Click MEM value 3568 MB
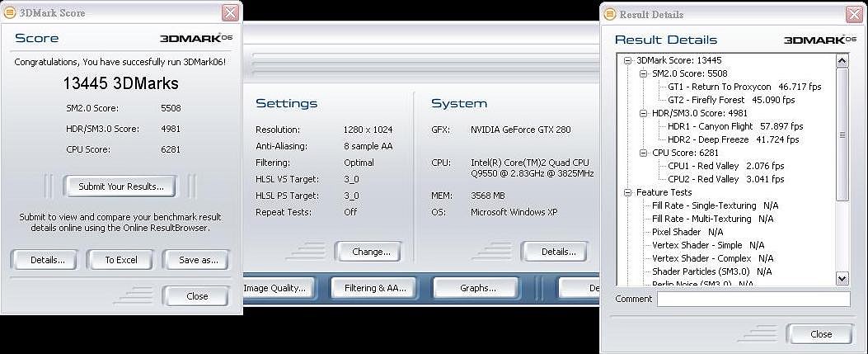 click(x=488, y=196)
